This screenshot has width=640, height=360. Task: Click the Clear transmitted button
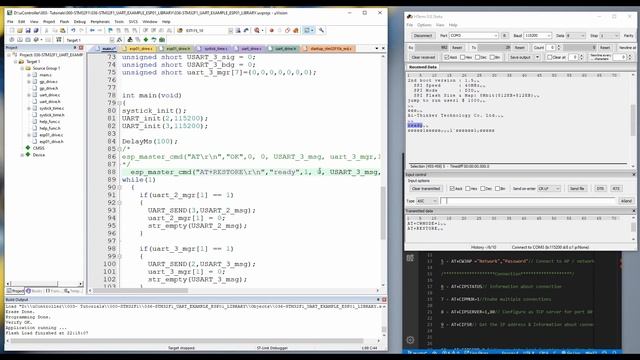point(426,189)
